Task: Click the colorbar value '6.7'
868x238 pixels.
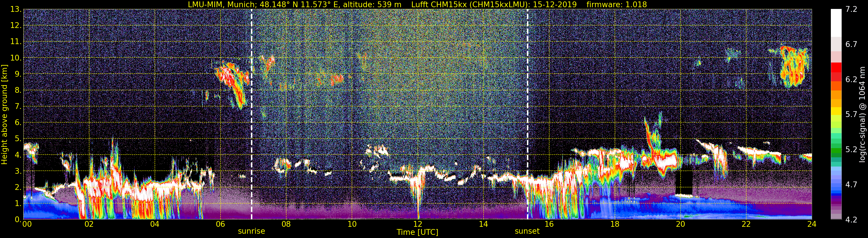Action: 851,44
